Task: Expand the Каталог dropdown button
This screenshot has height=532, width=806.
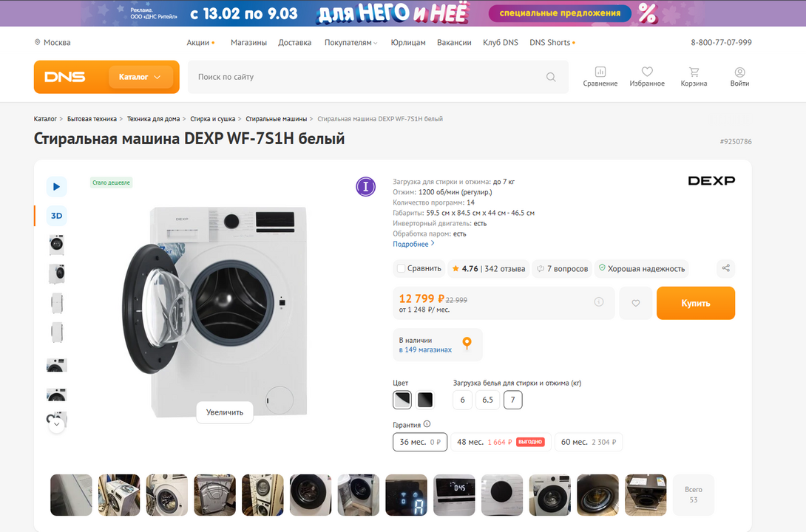Action: click(140, 77)
